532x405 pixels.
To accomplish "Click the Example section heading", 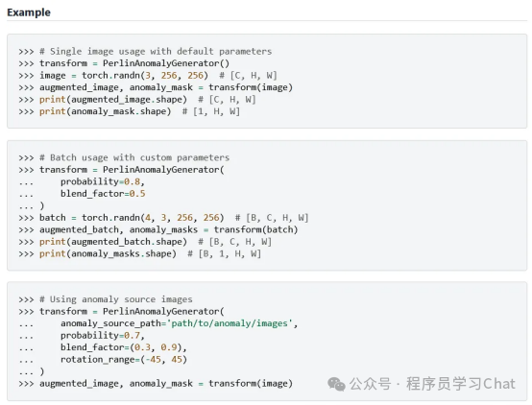I will [29, 12].
